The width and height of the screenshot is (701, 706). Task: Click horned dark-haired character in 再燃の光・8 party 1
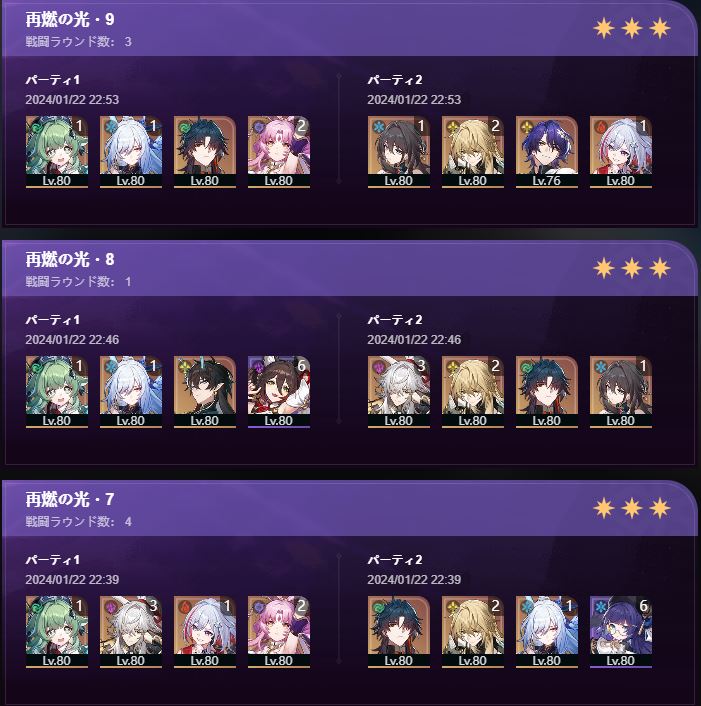[205, 392]
